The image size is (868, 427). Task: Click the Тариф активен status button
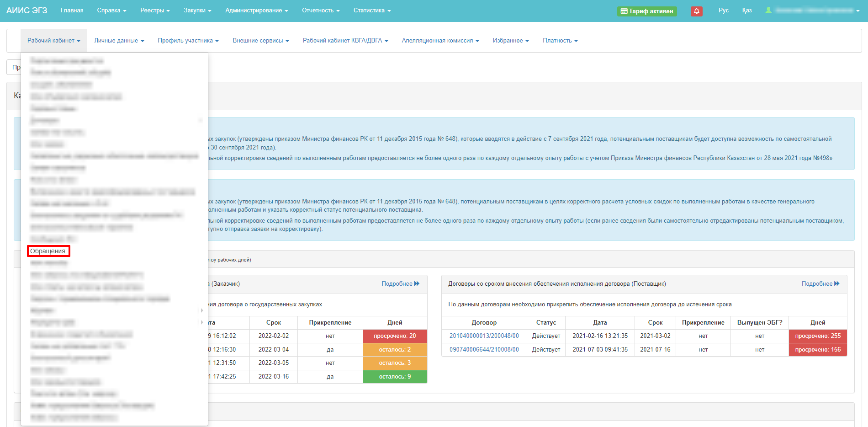647,11
